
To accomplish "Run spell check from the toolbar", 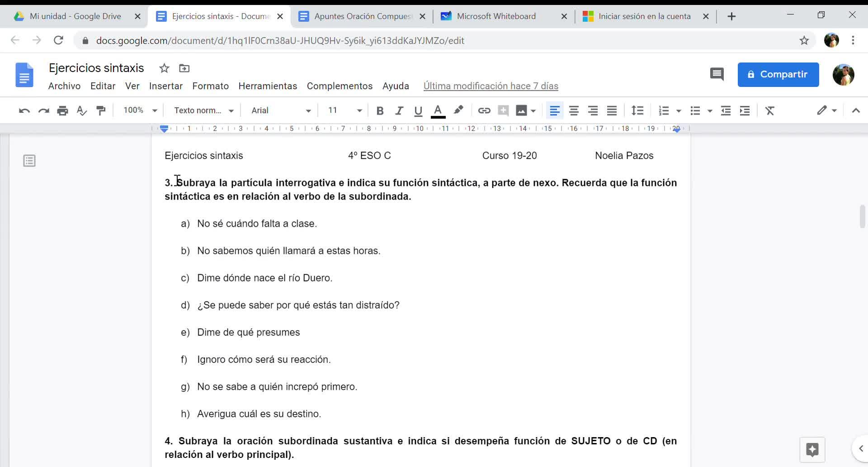I will [81, 110].
